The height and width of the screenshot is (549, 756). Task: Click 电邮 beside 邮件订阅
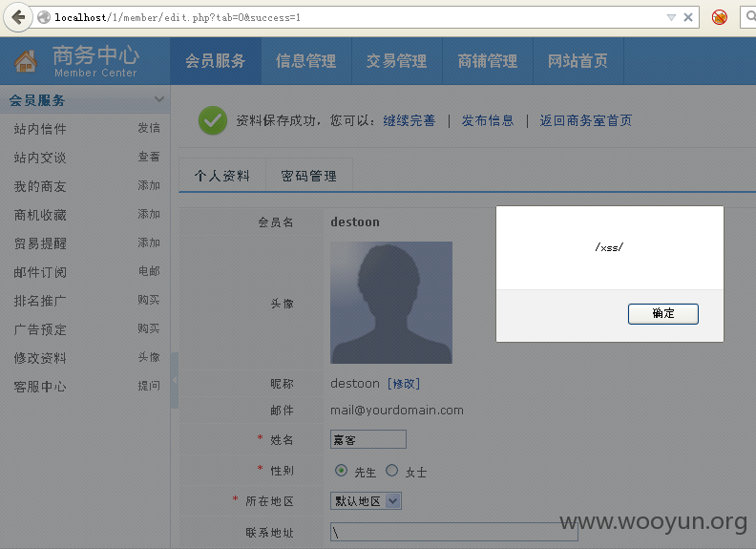(x=149, y=271)
